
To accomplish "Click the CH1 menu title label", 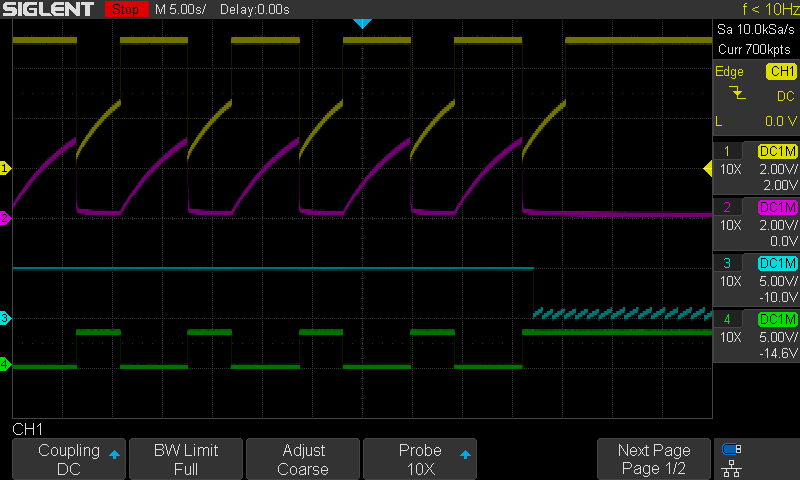I will coord(28,430).
